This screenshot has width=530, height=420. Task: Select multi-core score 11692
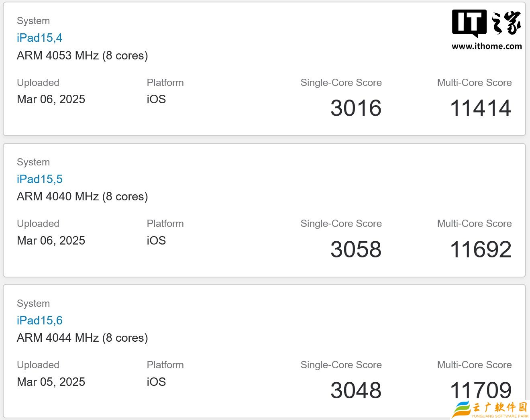tap(481, 249)
